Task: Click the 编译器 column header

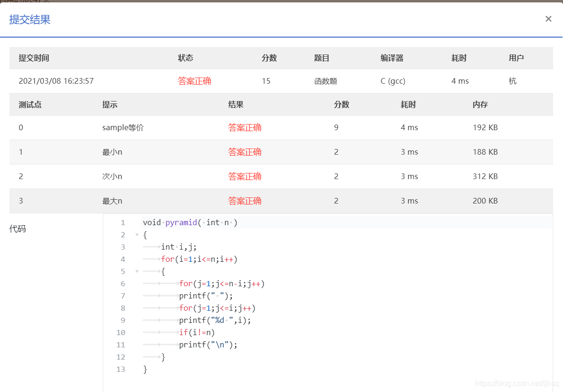Action: click(x=392, y=58)
